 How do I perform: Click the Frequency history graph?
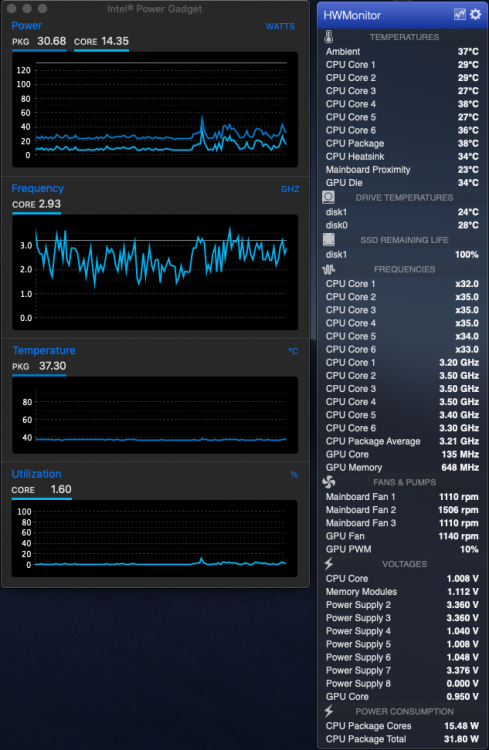click(155, 272)
